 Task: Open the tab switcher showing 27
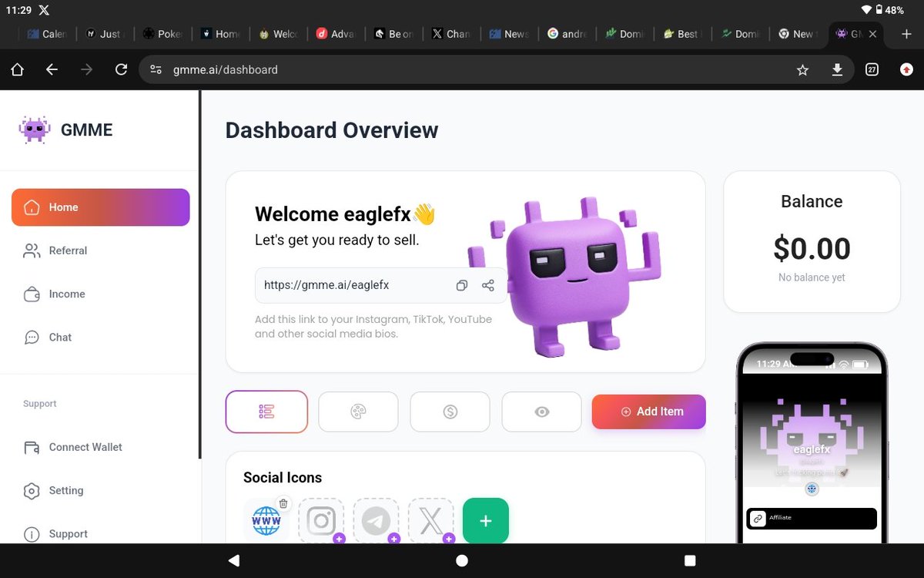click(x=872, y=69)
